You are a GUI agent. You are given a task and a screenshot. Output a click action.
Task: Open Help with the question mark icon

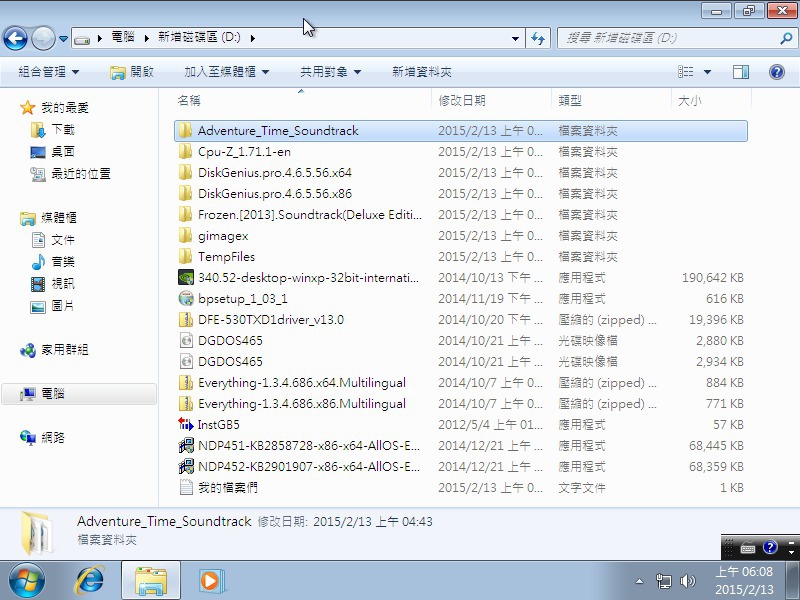(777, 72)
